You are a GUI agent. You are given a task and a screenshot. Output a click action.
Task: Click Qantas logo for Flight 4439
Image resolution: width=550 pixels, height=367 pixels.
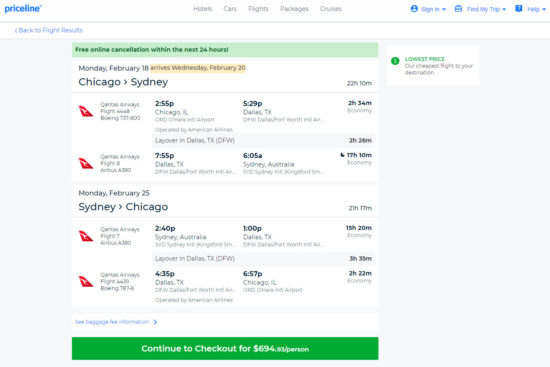[x=86, y=281]
